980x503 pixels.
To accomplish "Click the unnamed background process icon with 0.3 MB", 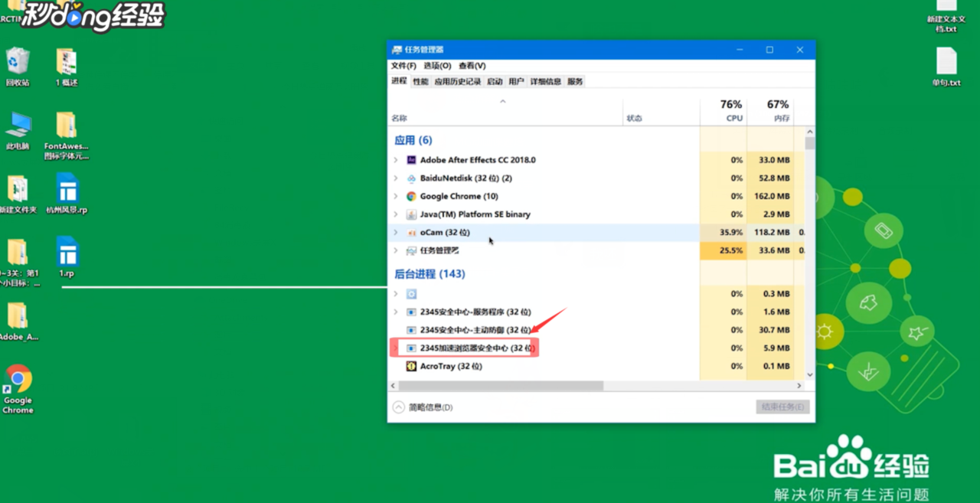I will pyautogui.click(x=411, y=294).
